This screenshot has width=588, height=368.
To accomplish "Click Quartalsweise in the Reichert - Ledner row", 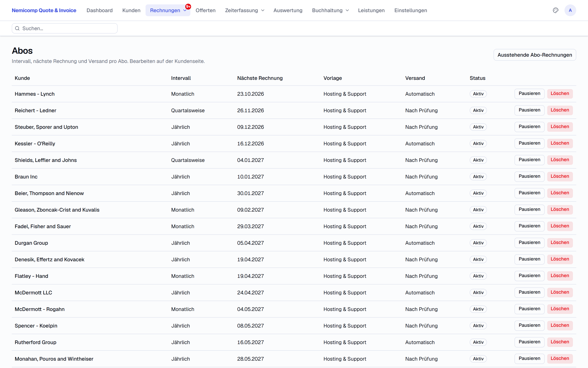I will [x=188, y=111].
